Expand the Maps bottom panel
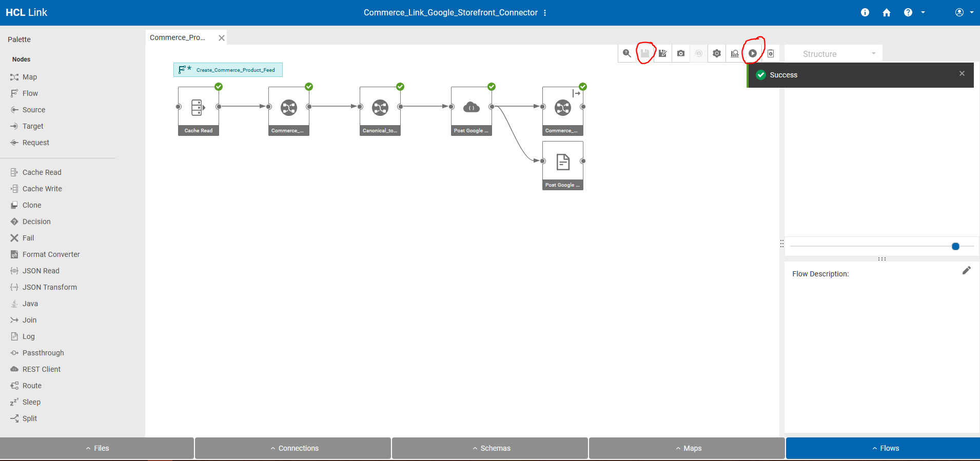 tap(687, 448)
